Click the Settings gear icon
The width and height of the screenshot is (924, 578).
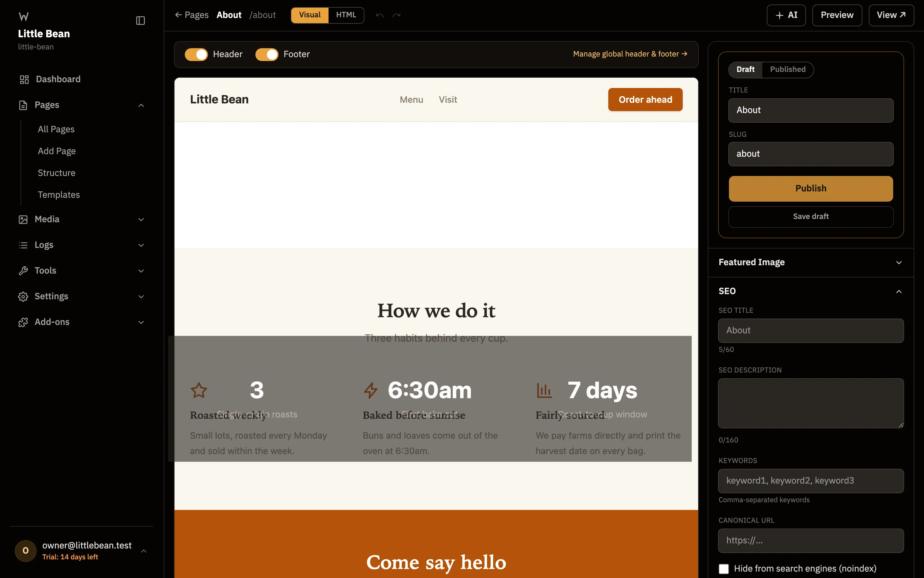coord(23,297)
